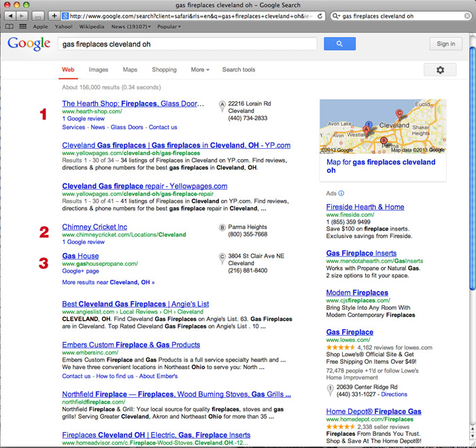Expand the More search menu
Viewport: 476px width, 448px height.
200,70
